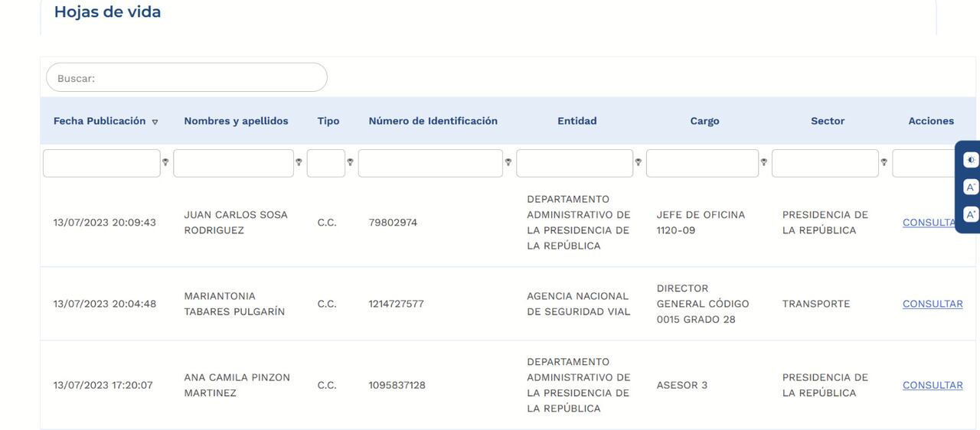Viewport: 980px width, 430px height.
Task: Click the Entidad column header
Action: 577,121
